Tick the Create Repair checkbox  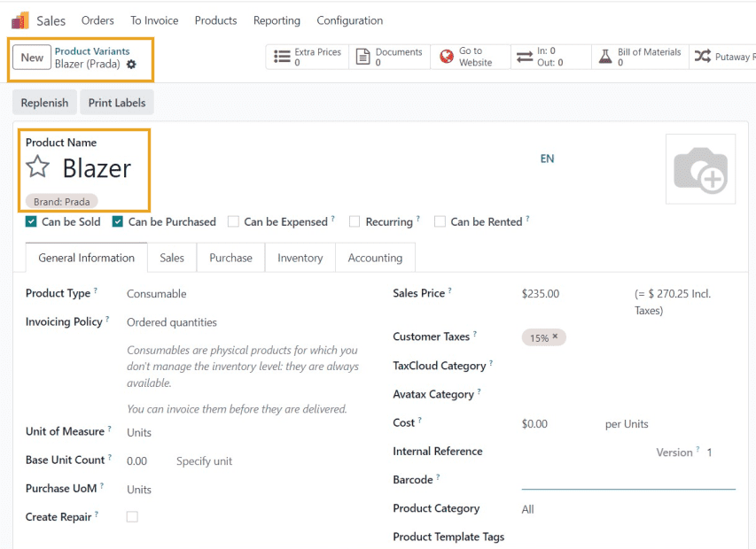coord(132,517)
